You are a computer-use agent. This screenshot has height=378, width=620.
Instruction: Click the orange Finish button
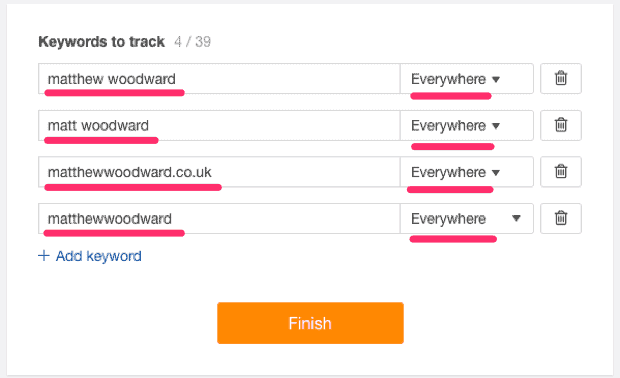click(310, 323)
